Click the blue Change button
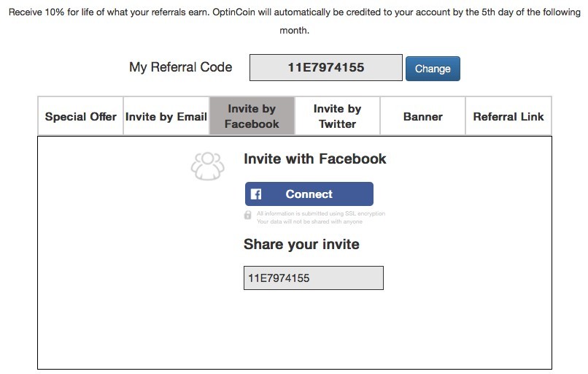The height and width of the screenshot is (374, 588). 433,69
